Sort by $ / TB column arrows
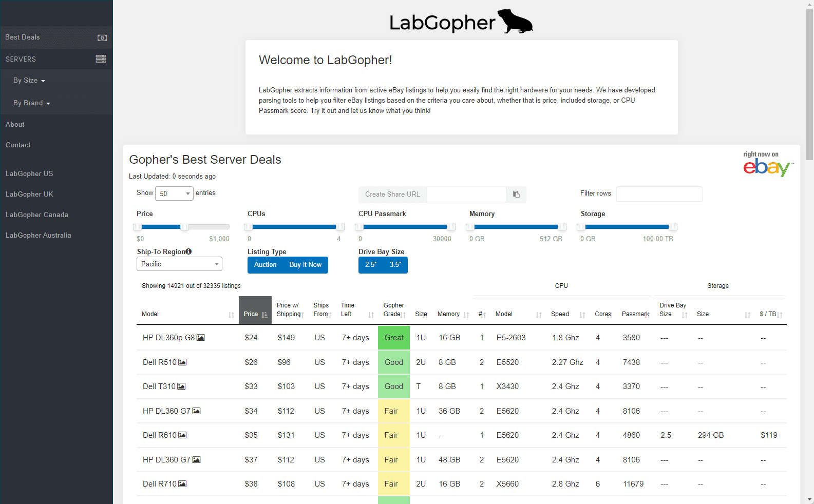Screen dimensions: 814x504 pyautogui.click(x=780, y=315)
